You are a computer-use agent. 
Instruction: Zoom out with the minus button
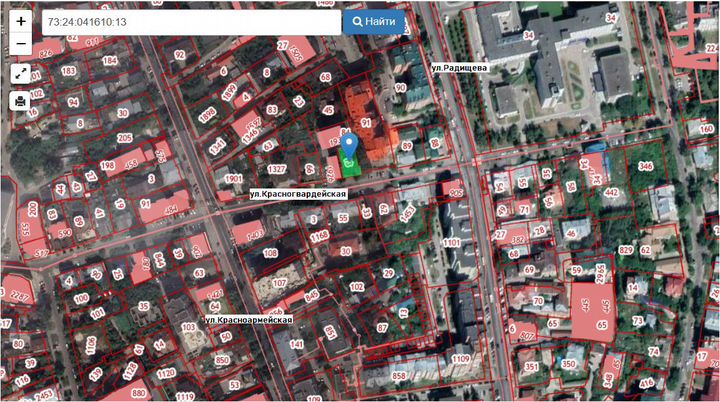coord(21,44)
